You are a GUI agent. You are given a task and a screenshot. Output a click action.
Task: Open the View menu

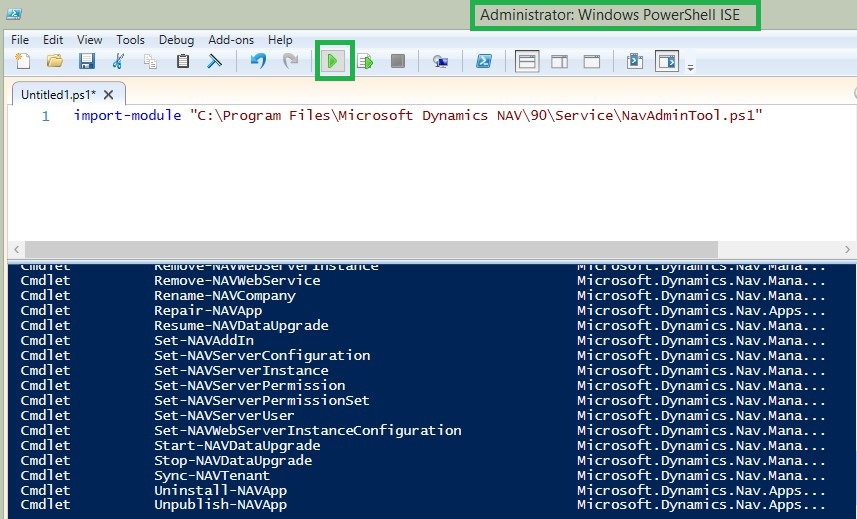coord(90,40)
